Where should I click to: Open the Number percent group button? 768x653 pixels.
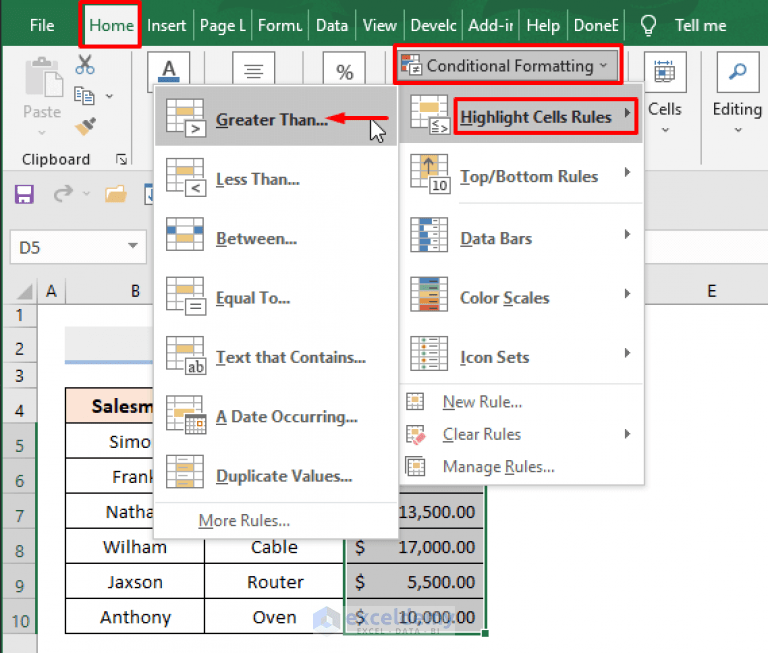(x=344, y=70)
